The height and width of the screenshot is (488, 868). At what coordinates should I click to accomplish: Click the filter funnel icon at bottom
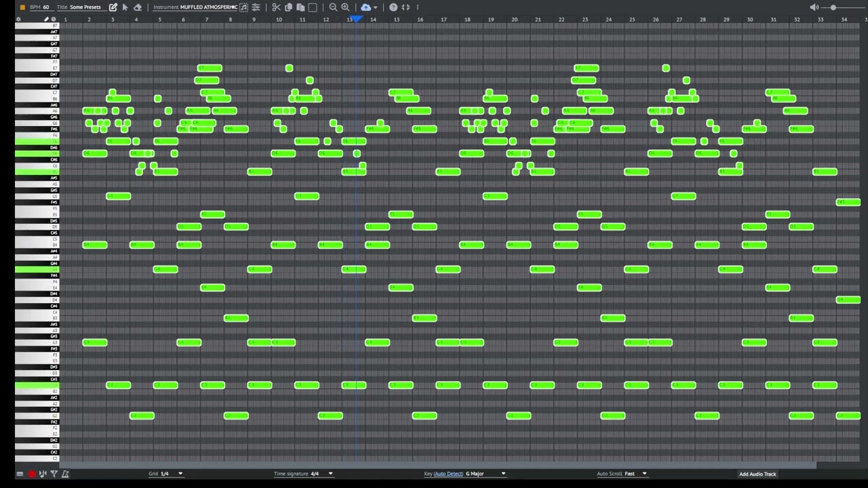(x=54, y=474)
